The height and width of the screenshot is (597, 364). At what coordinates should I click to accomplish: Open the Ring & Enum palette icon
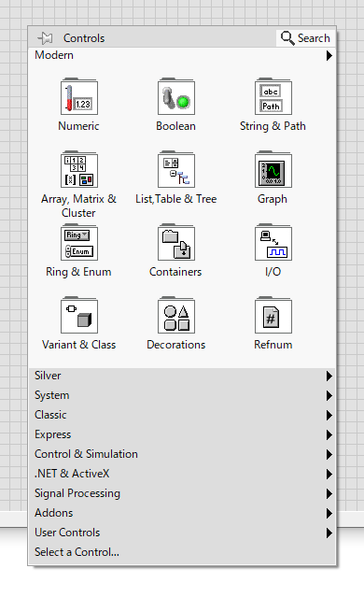tap(79, 243)
